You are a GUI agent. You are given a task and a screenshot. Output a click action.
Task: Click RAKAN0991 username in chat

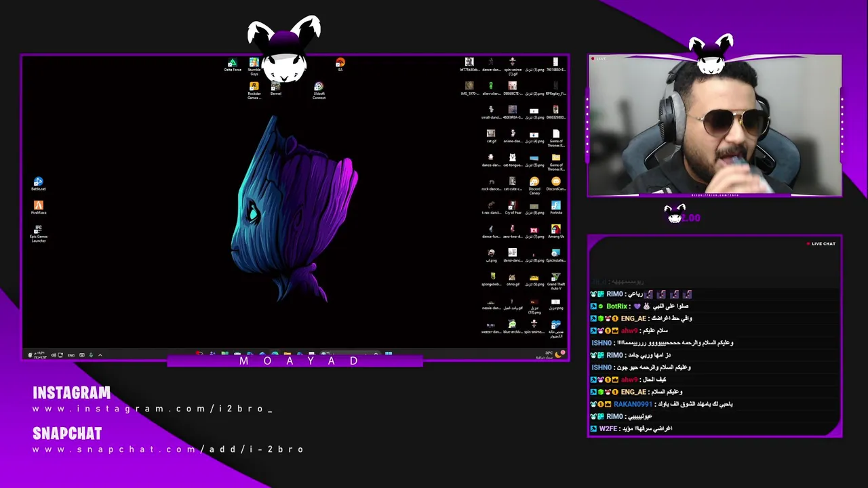[633, 404]
